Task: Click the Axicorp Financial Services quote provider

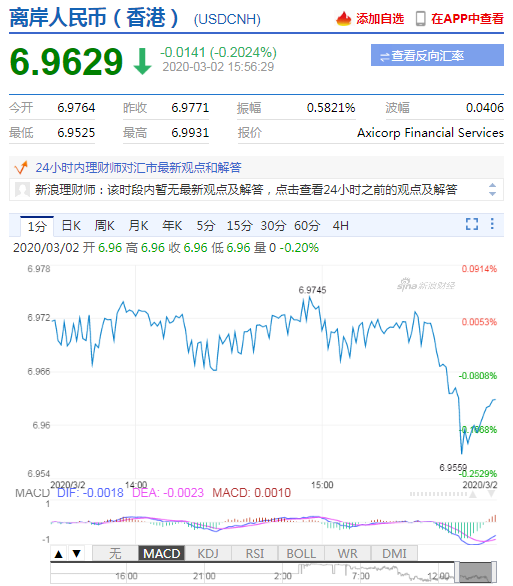Action: click(x=430, y=133)
